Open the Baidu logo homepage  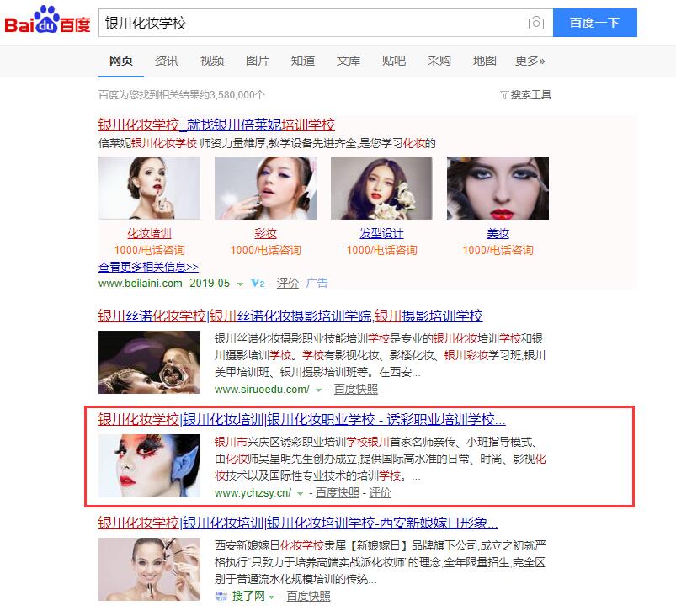(x=47, y=20)
